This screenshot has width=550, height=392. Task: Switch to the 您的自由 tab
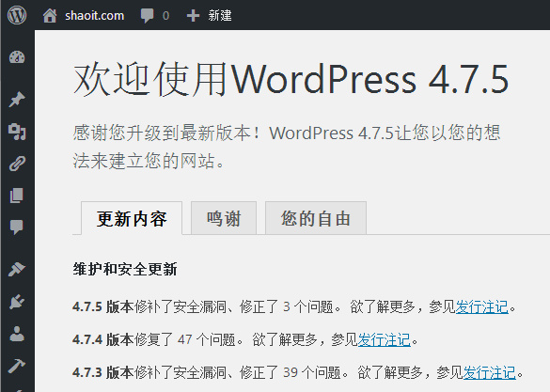pos(316,218)
